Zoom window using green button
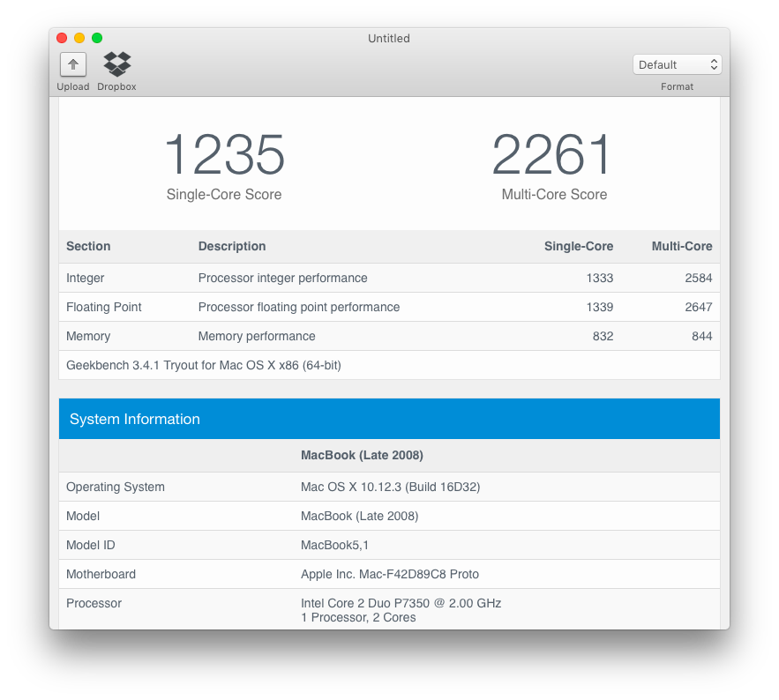 click(97, 38)
